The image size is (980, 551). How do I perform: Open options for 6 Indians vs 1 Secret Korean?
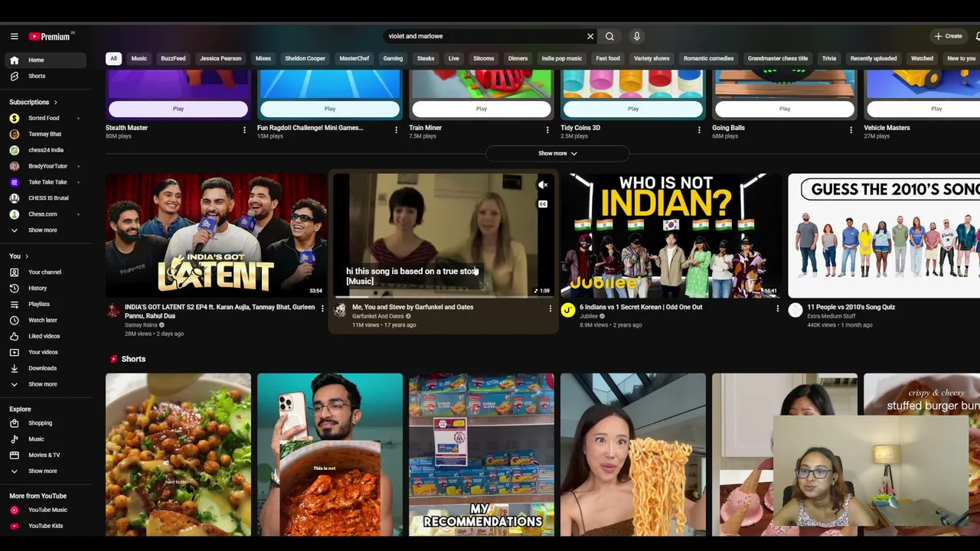[x=777, y=308]
